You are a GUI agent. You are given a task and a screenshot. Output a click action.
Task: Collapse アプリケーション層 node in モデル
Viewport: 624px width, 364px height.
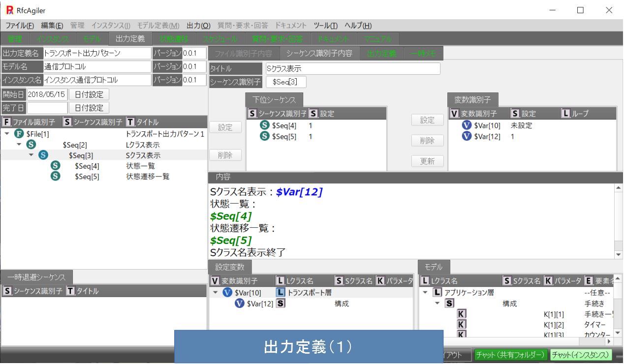(x=425, y=293)
